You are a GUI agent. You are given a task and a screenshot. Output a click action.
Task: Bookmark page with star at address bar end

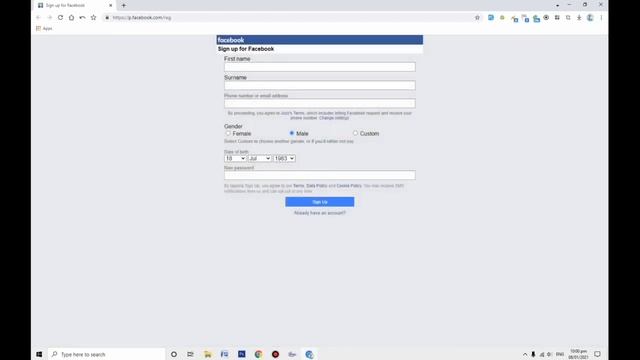(x=477, y=18)
